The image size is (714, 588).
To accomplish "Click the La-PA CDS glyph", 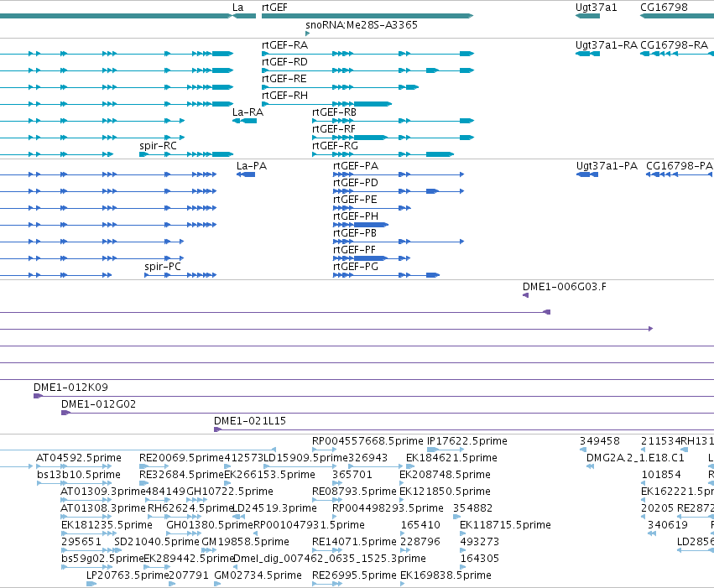I will pos(246,174).
